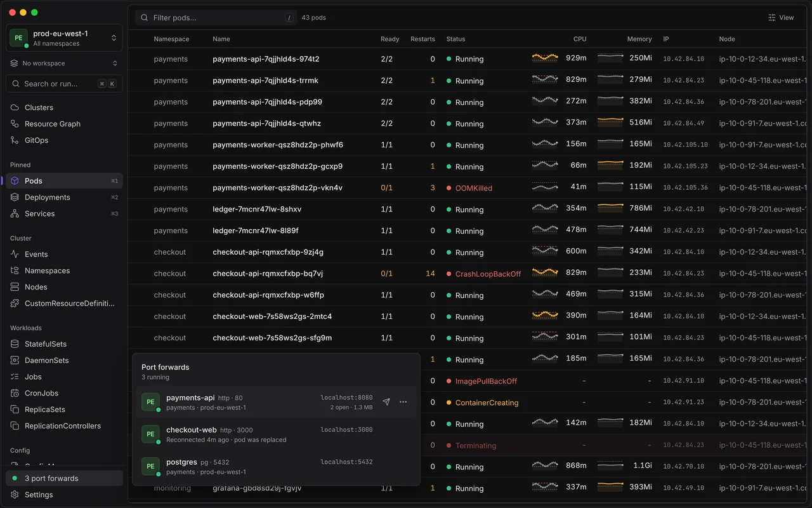Select the postgres port forward entry

click(276, 467)
